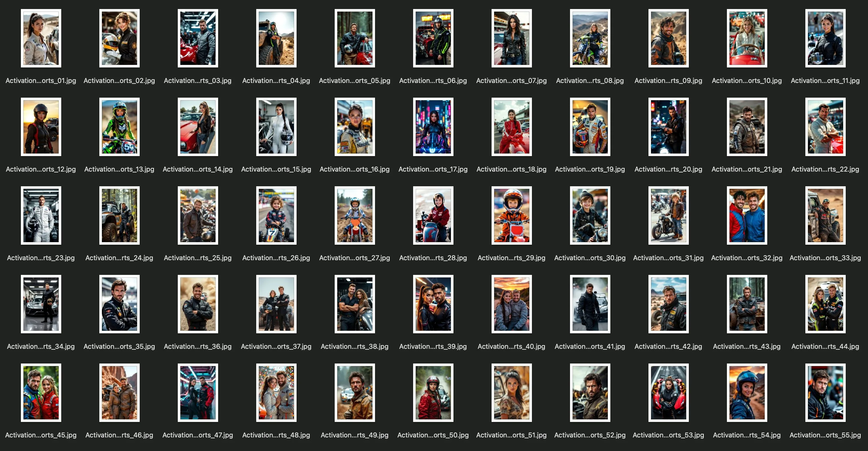Select thumbnail of Activation...orts_01.jpg

(41, 38)
